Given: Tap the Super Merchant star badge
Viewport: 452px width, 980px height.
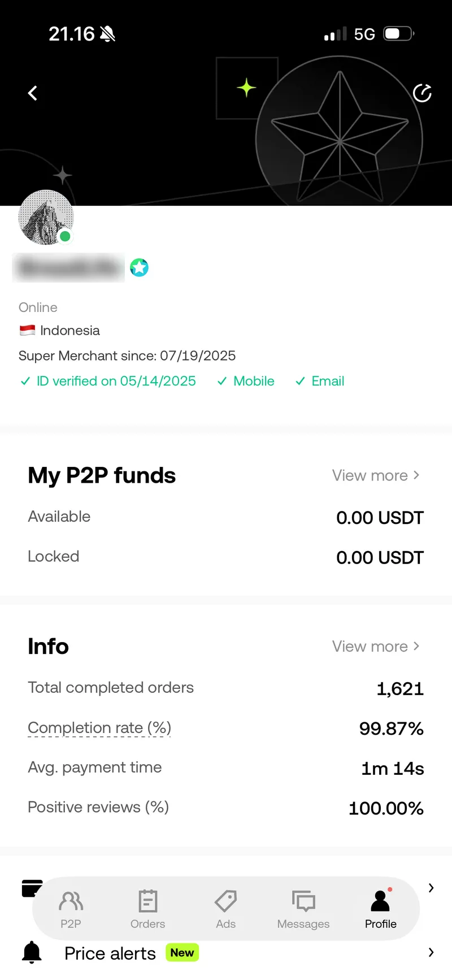Looking at the screenshot, I should 139,267.
